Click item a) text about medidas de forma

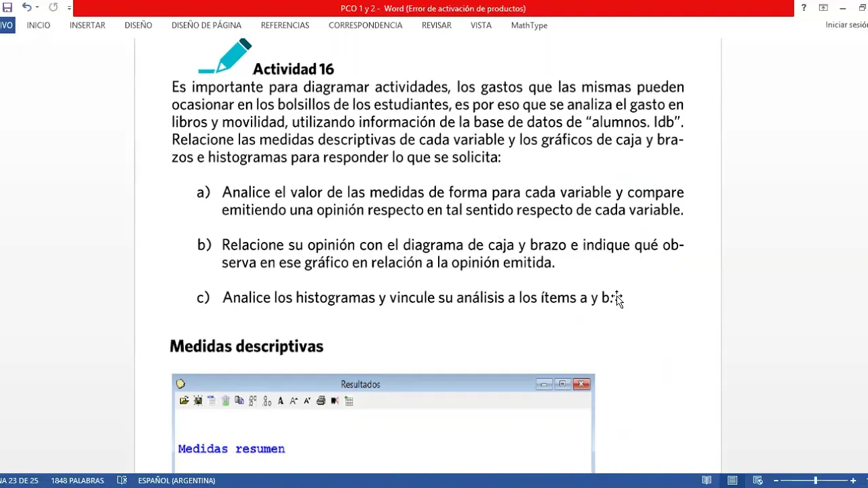(452, 201)
